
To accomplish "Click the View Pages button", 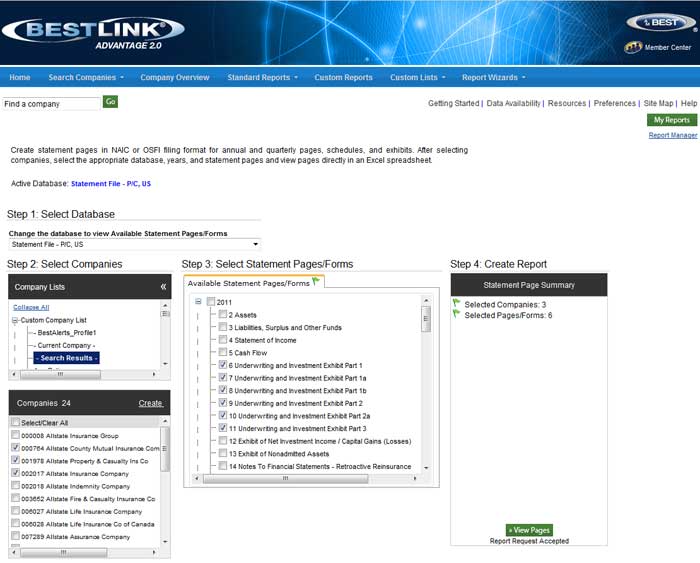I will click(529, 530).
